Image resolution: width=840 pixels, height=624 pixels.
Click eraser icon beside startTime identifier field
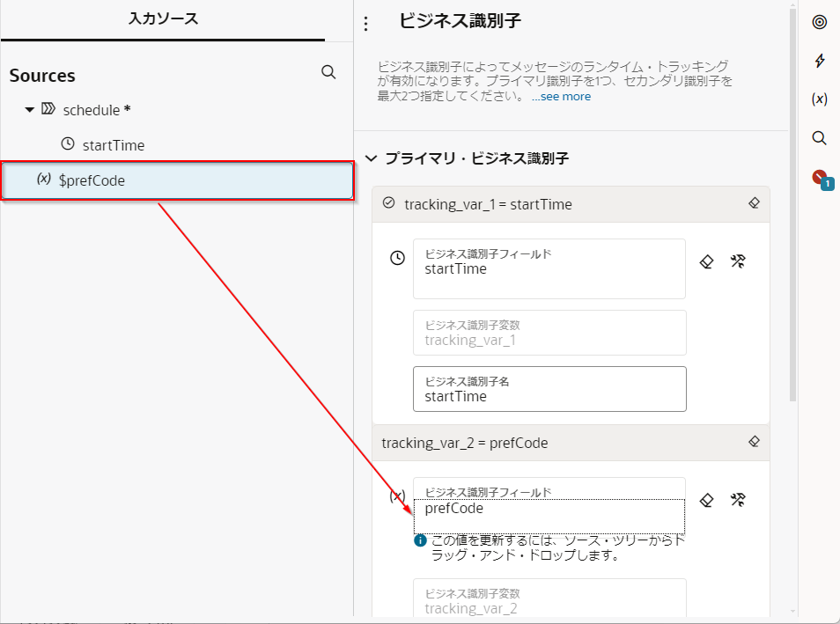pyautogui.click(x=705, y=261)
